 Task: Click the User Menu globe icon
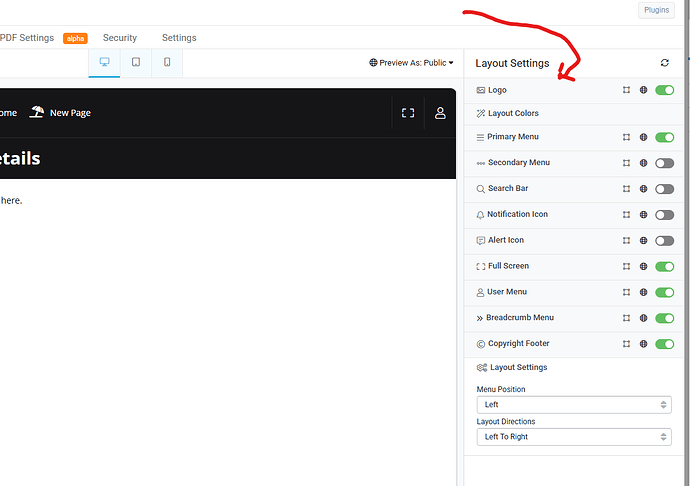tap(643, 292)
